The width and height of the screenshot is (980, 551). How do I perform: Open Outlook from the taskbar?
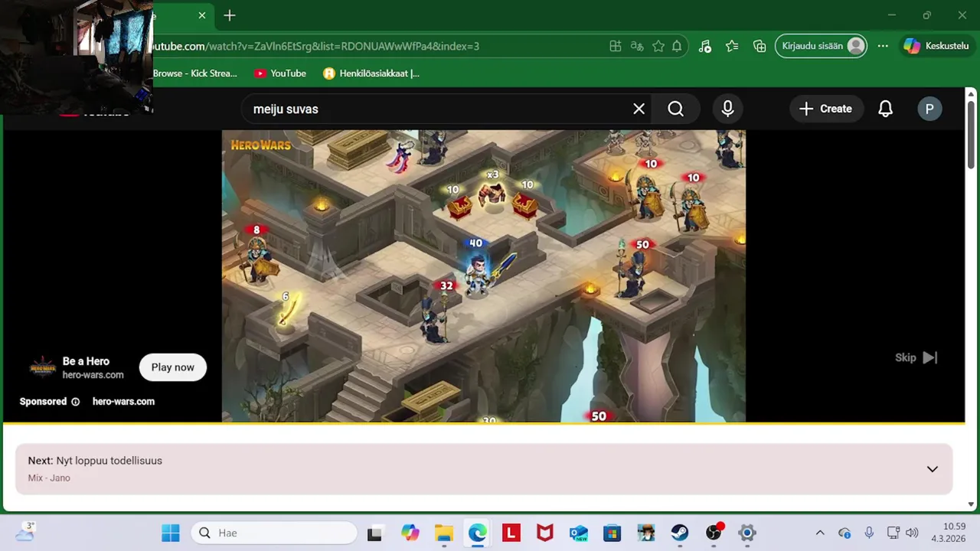click(579, 533)
